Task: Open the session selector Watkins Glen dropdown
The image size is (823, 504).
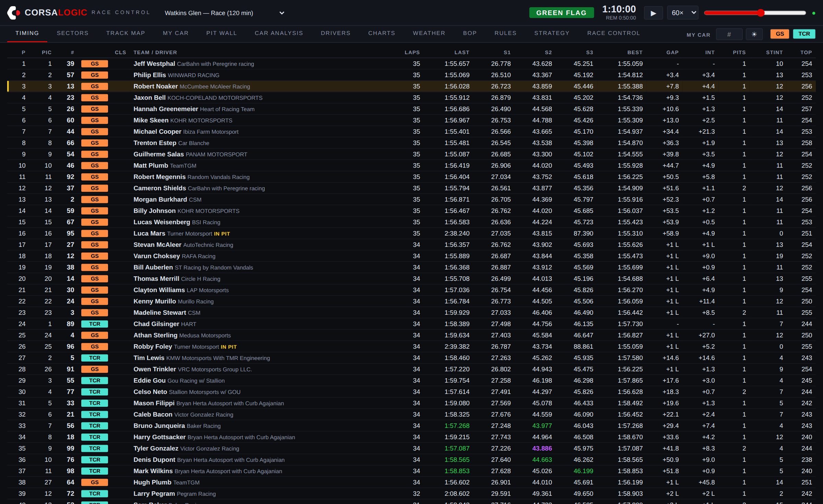Action: [224, 13]
